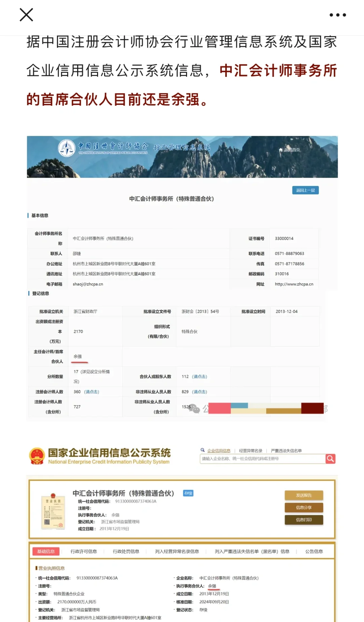The height and width of the screenshot is (622, 364).
Task: Select the 经营异常名录 search tab
Action: tap(250, 451)
